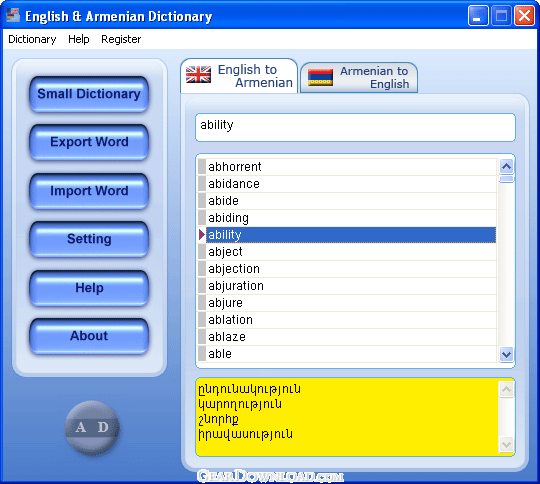The width and height of the screenshot is (540, 484).
Task: Click the Armenian flag icon
Action: [x=320, y=77]
